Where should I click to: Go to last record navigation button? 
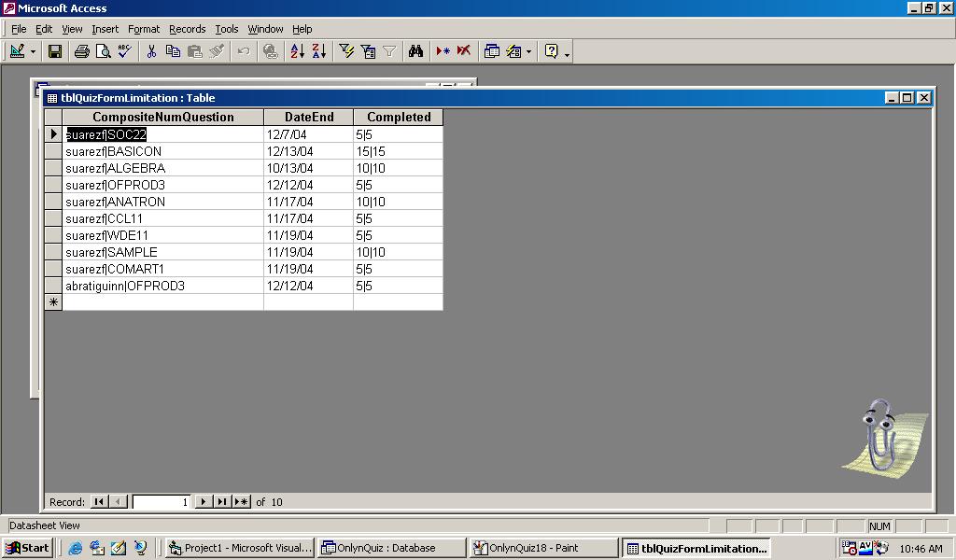pyautogui.click(x=222, y=501)
